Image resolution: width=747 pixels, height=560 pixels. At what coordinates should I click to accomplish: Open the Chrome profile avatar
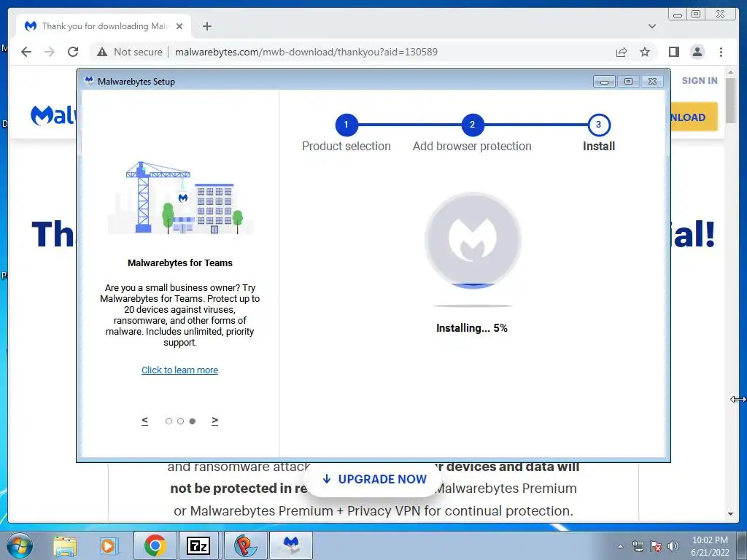point(697,52)
